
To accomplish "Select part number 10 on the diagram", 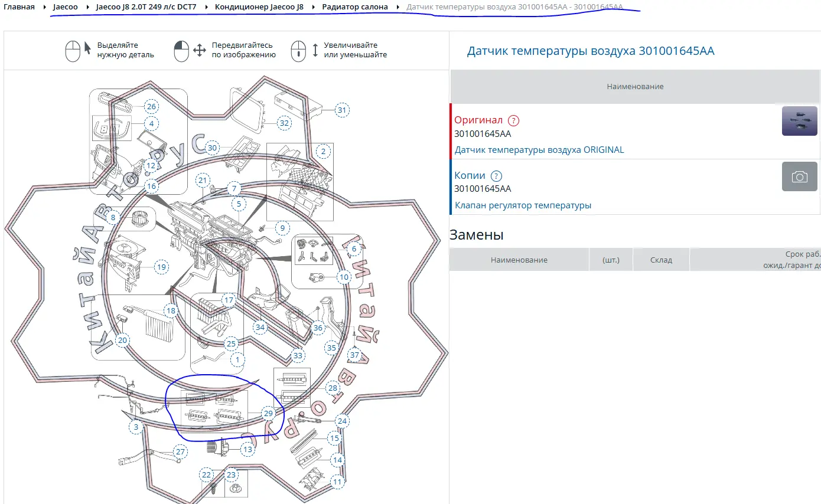I will coord(344,277).
